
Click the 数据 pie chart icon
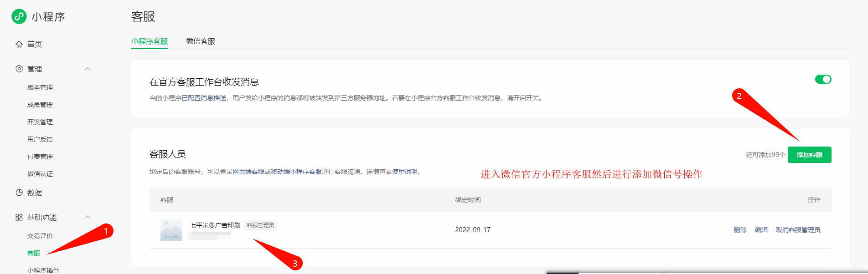click(19, 193)
